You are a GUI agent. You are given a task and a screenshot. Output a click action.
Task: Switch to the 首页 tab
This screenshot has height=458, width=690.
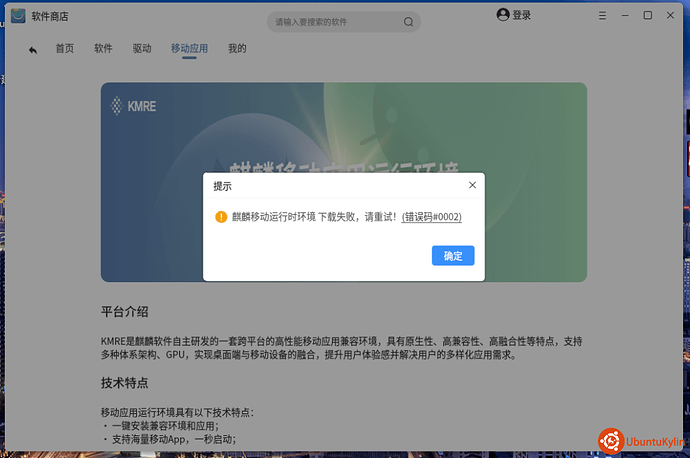[x=65, y=49]
